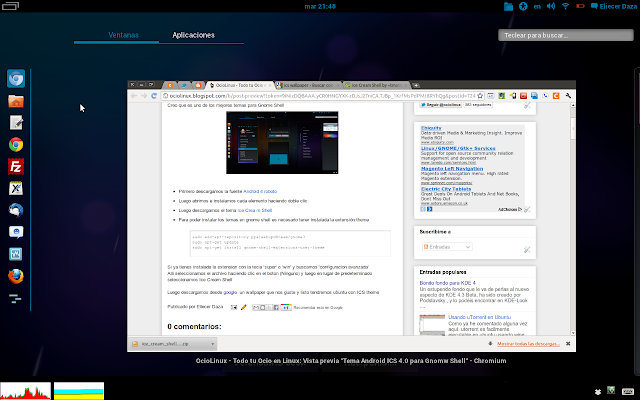Viewport: 640px width, 400px height.
Task: Close the Chromium downloads bar
Action: (x=568, y=344)
